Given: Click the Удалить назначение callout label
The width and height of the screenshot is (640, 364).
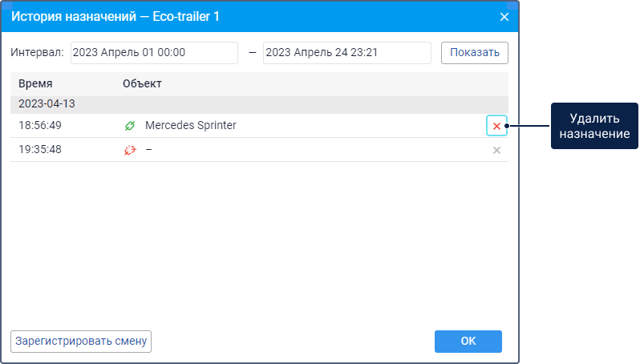Looking at the screenshot, I should coord(593,126).
